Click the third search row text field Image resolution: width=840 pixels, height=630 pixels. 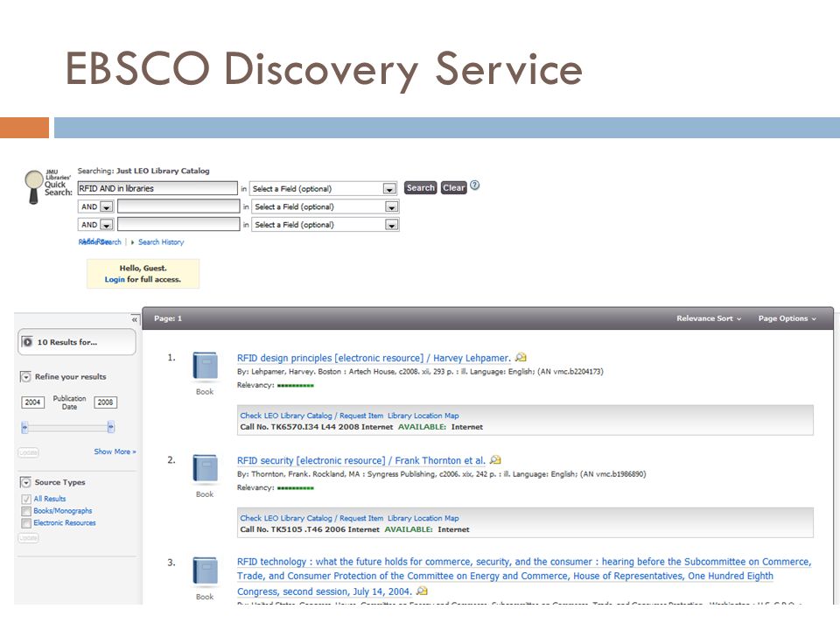pyautogui.click(x=178, y=225)
